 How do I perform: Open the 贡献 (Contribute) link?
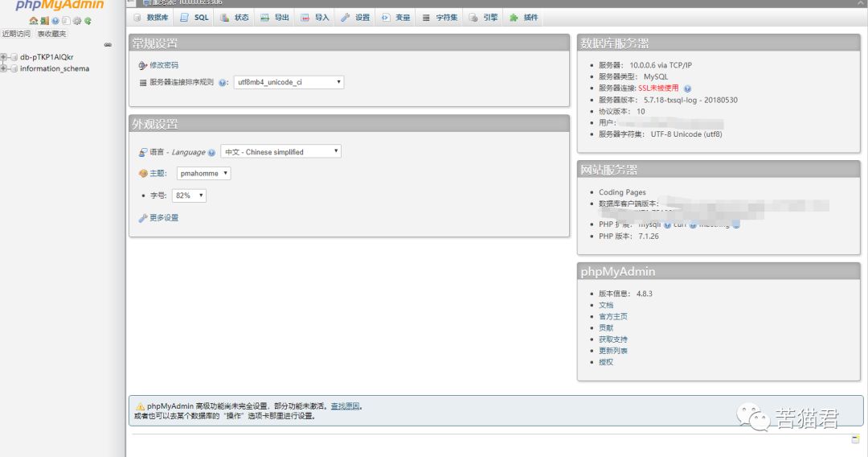tap(606, 328)
